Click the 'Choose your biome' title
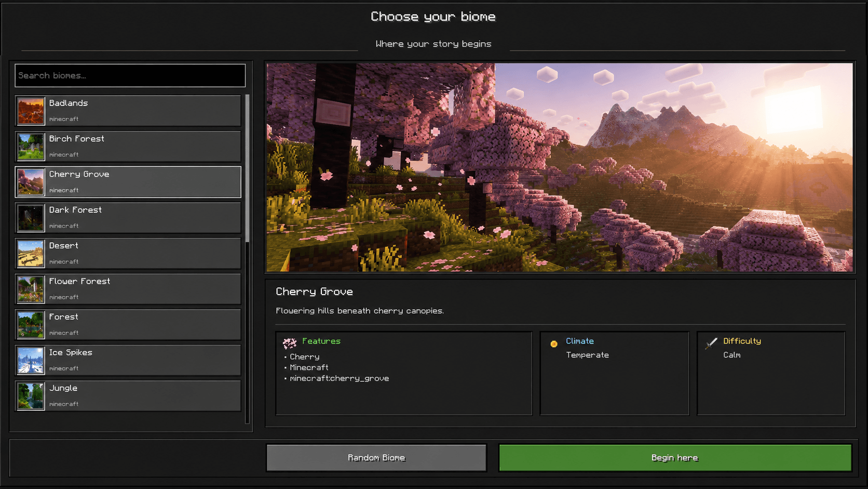This screenshot has width=868, height=489. 433,17
